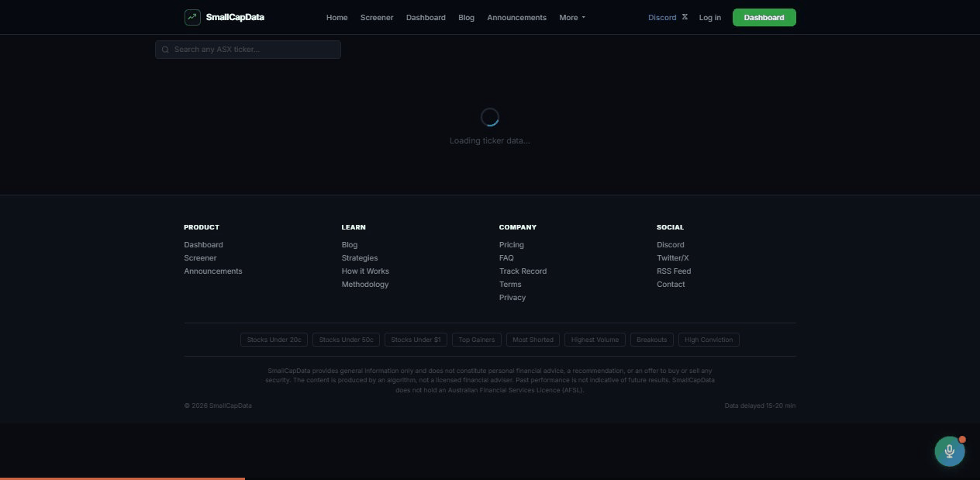The height and width of the screenshot is (480, 980).
Task: Open Announcements from the navigation bar
Action: point(516,17)
